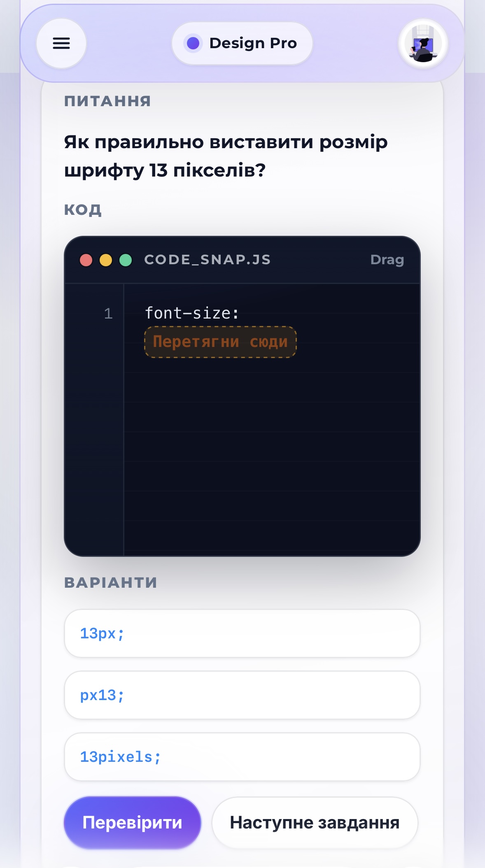Click the purple dot beside Design Pro
The width and height of the screenshot is (485, 868).
(x=193, y=43)
